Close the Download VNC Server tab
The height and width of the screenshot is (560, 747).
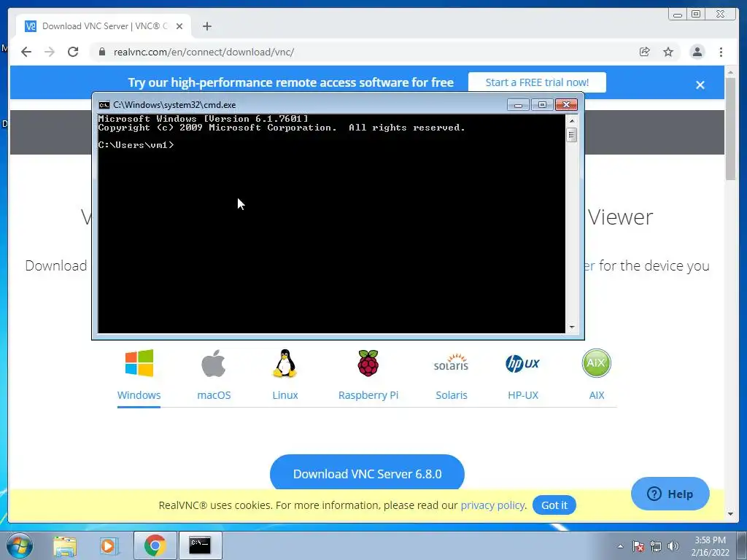point(179,26)
